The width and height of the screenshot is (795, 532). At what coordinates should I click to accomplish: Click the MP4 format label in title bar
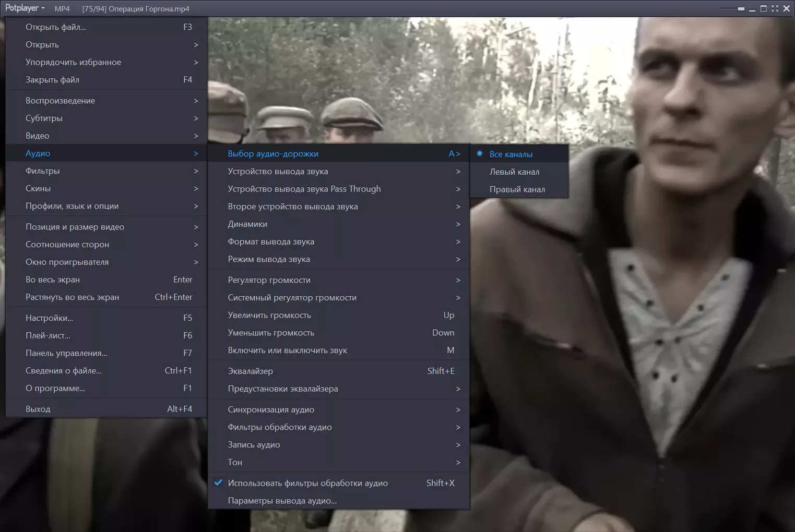[62, 9]
